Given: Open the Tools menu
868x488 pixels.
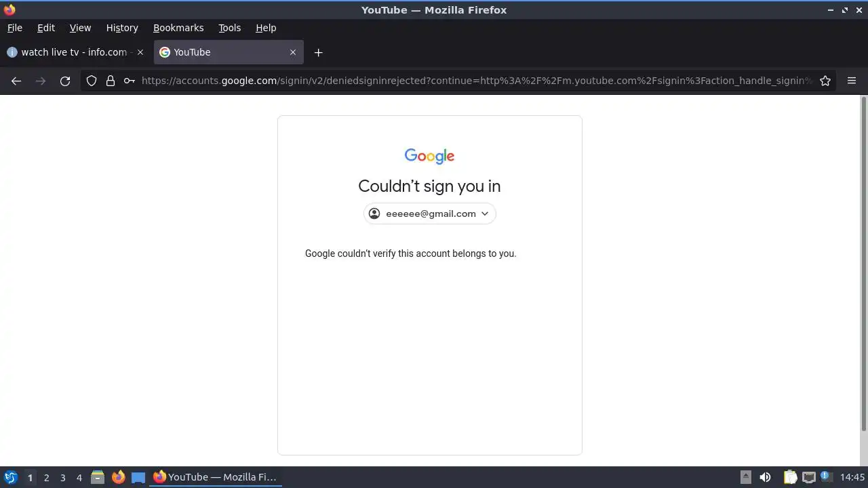Looking at the screenshot, I should click(x=229, y=28).
